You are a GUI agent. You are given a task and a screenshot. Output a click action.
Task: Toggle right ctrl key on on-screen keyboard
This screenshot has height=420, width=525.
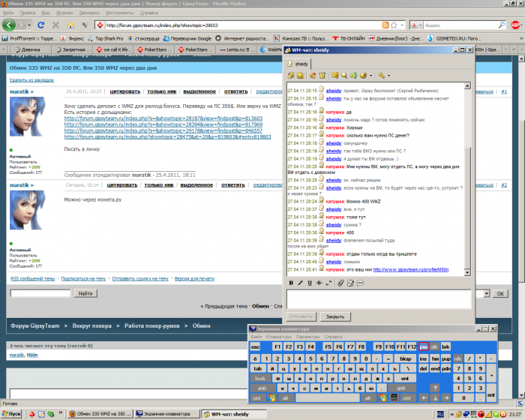point(406,398)
